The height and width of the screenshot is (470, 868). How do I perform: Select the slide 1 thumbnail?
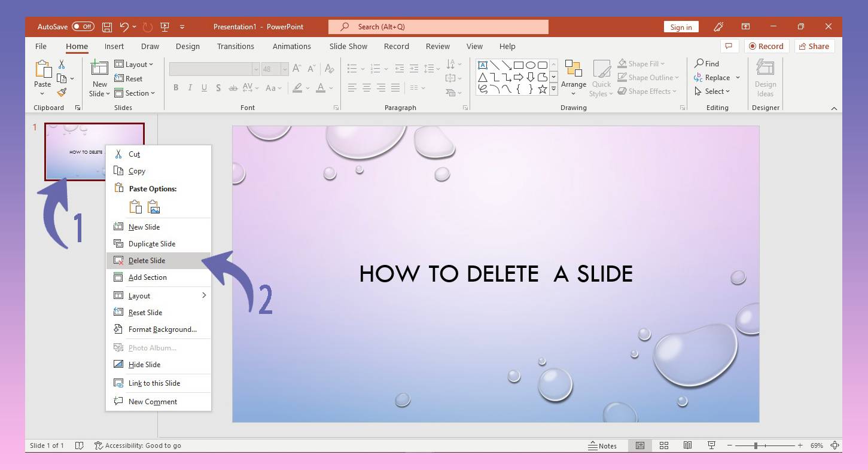pos(95,152)
